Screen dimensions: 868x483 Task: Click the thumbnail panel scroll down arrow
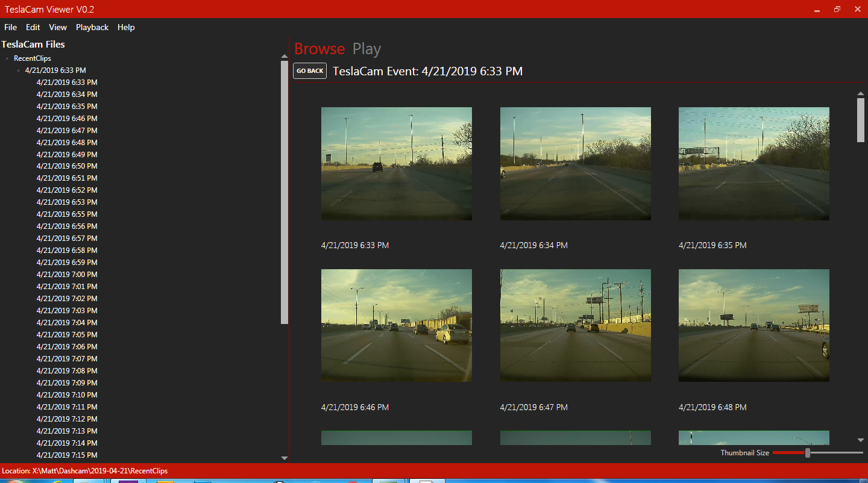click(x=861, y=440)
